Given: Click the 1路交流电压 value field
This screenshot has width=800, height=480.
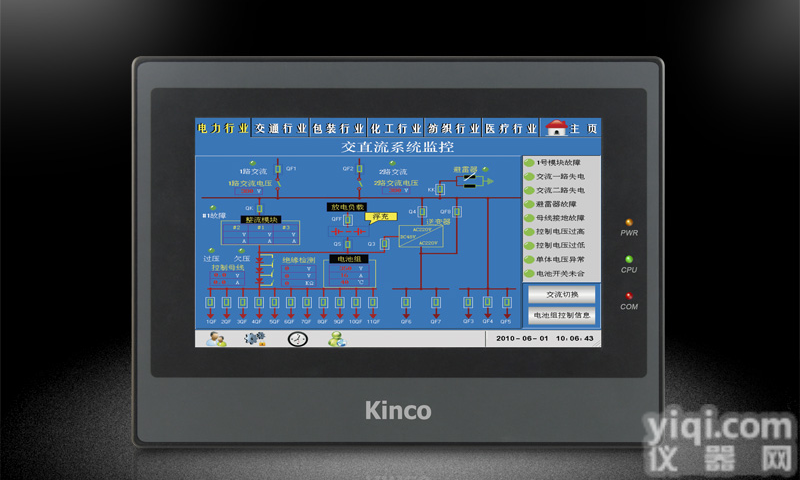Looking at the screenshot, I should click(x=248, y=191).
